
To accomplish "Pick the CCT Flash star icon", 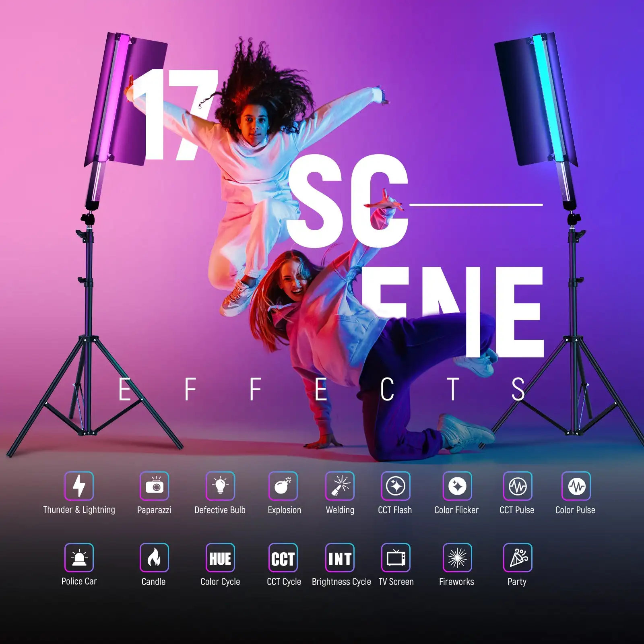I will (x=396, y=486).
